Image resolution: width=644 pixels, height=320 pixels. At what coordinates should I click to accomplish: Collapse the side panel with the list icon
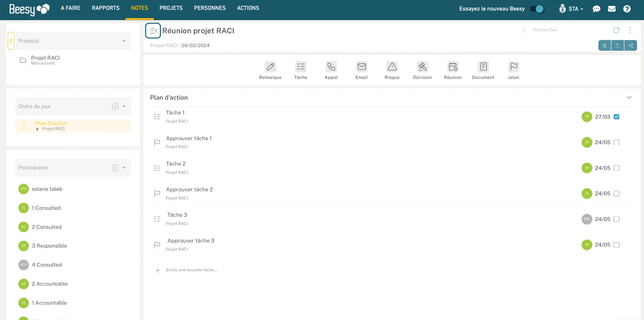coord(153,31)
